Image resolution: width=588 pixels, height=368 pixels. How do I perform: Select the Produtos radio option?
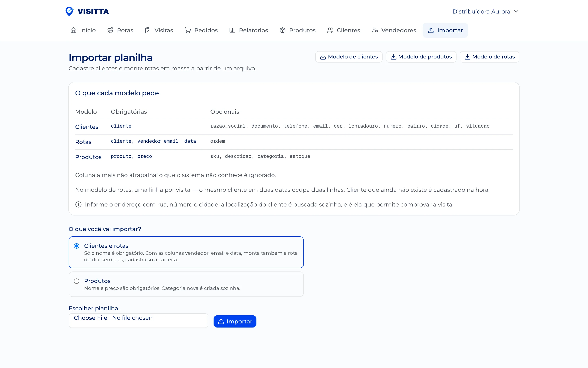[77, 281]
